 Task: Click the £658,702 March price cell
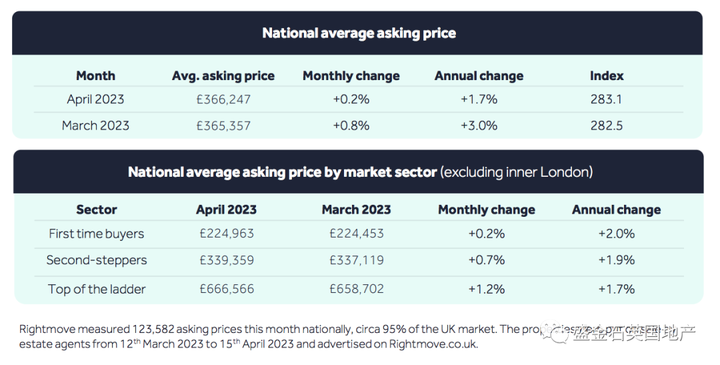point(356,289)
